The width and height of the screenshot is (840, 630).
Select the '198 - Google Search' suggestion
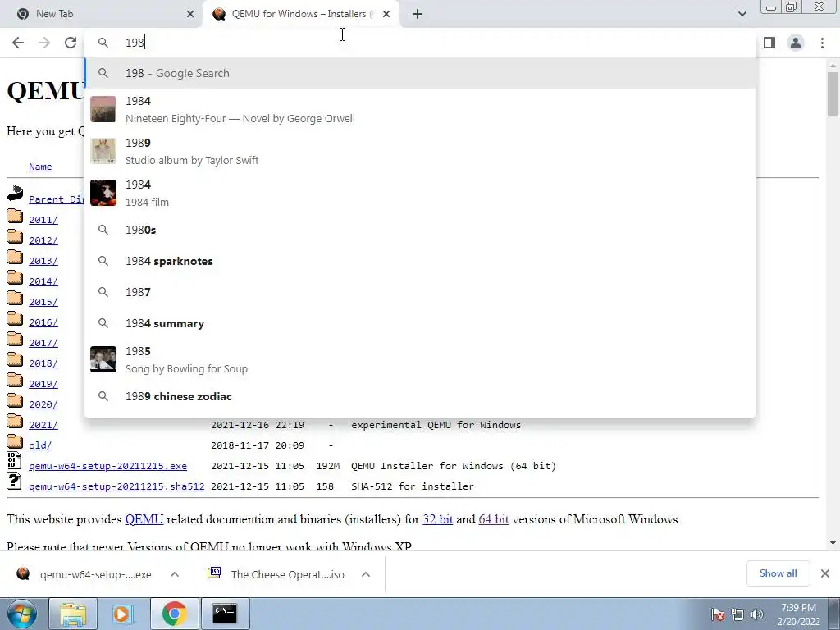[x=421, y=73]
